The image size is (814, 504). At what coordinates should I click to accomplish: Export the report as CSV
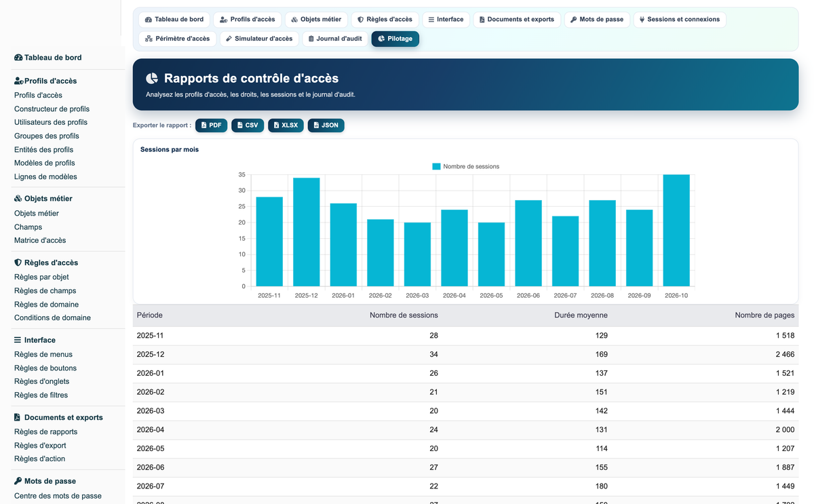pyautogui.click(x=248, y=125)
